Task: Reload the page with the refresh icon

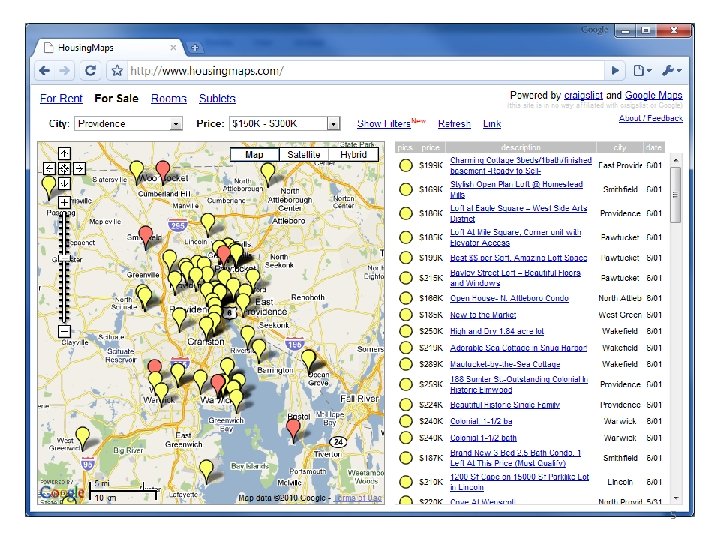Action: pos(90,71)
